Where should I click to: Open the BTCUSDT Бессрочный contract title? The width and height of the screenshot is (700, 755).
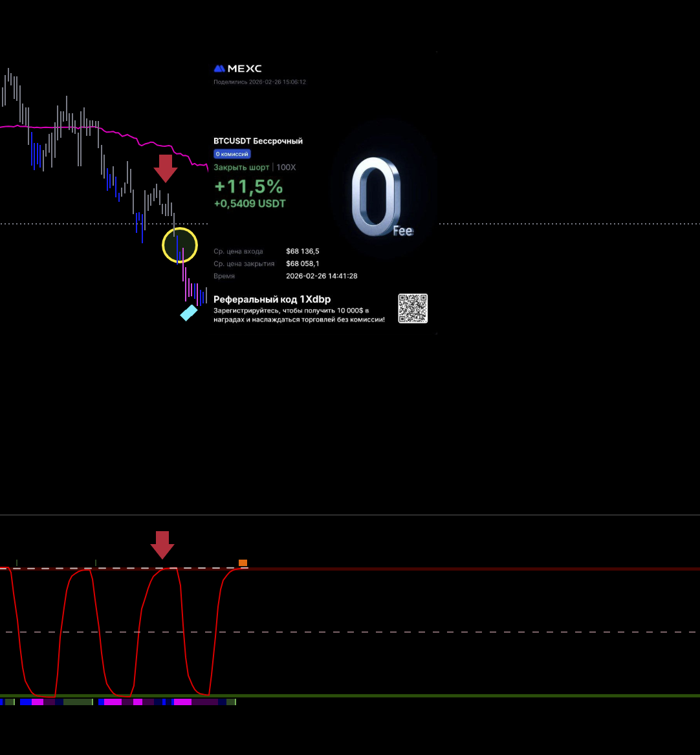click(x=258, y=141)
